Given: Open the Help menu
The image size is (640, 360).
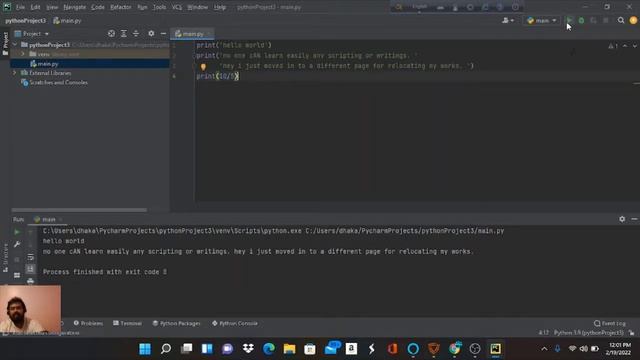Looking at the screenshot, I should point(220,7).
